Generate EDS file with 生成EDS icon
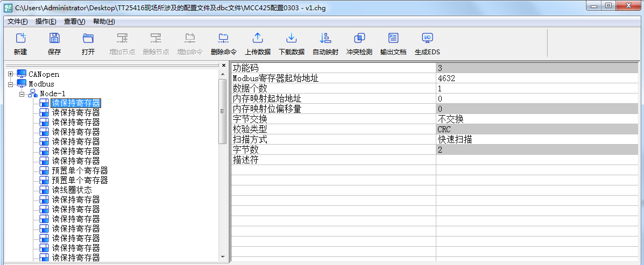The image size is (644, 265). tap(427, 39)
